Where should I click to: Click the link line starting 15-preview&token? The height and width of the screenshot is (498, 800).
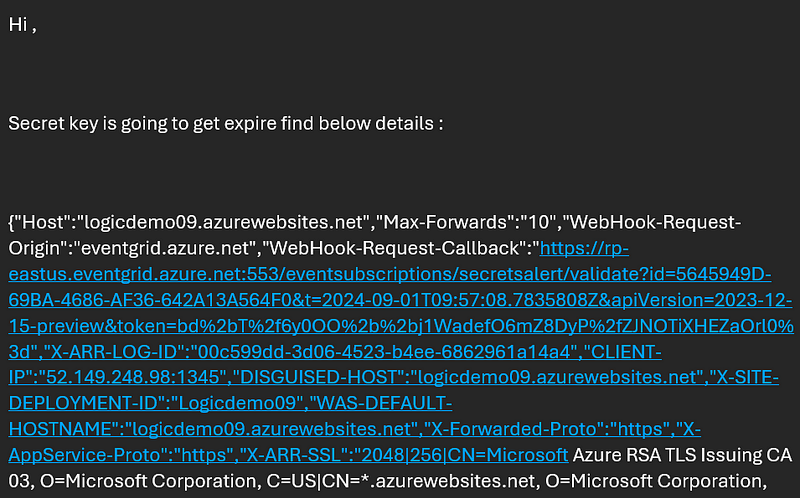pos(401,326)
